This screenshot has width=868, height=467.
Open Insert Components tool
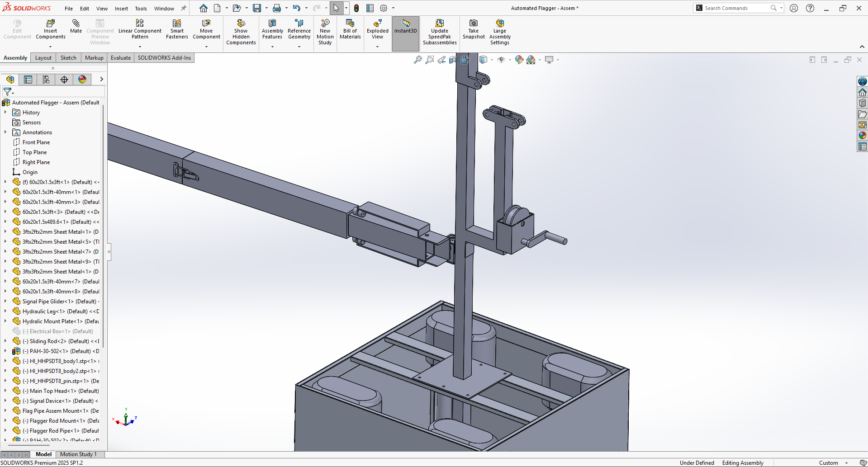coord(51,24)
